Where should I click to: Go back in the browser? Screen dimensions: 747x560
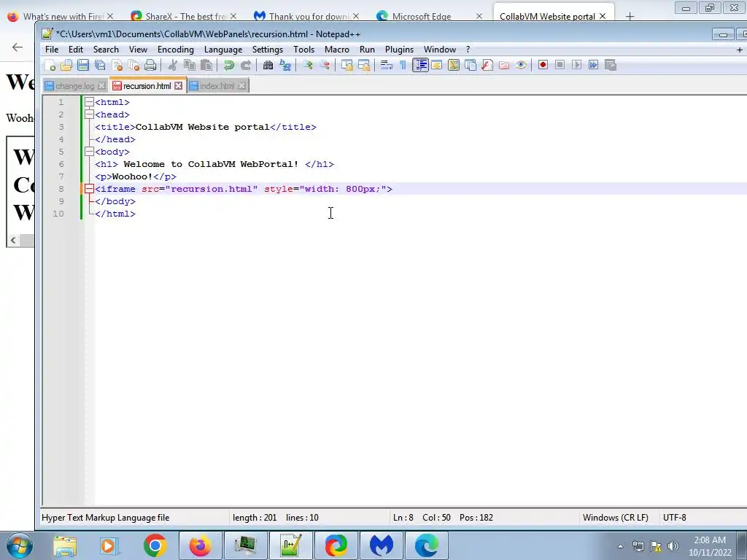tap(18, 47)
